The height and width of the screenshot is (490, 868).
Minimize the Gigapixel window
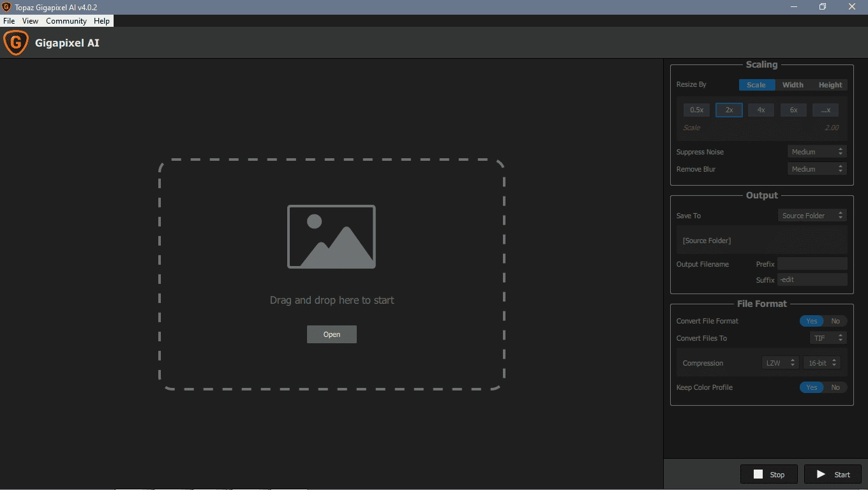(793, 7)
